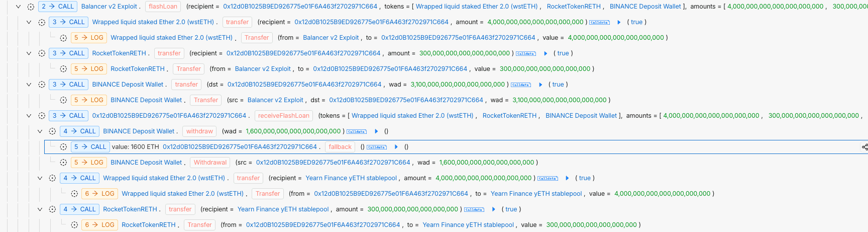868x232 pixels.
Task: Click the withdraw function tag
Action: coord(199,131)
